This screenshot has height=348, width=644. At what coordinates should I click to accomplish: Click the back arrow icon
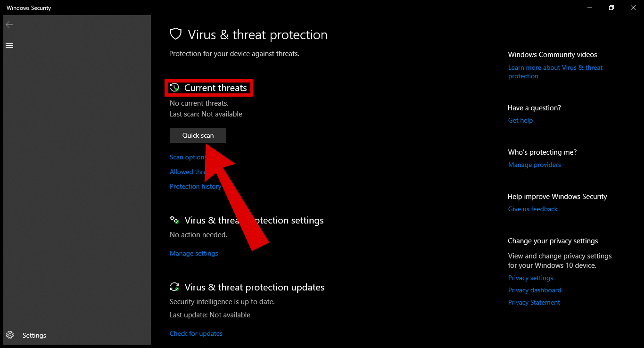9,25
